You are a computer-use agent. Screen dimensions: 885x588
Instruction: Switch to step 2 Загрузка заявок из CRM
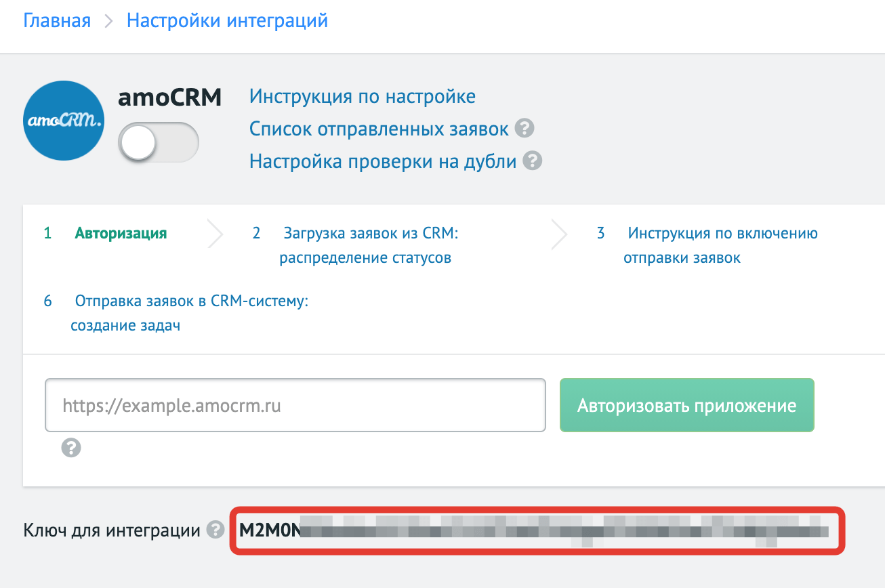(356, 246)
